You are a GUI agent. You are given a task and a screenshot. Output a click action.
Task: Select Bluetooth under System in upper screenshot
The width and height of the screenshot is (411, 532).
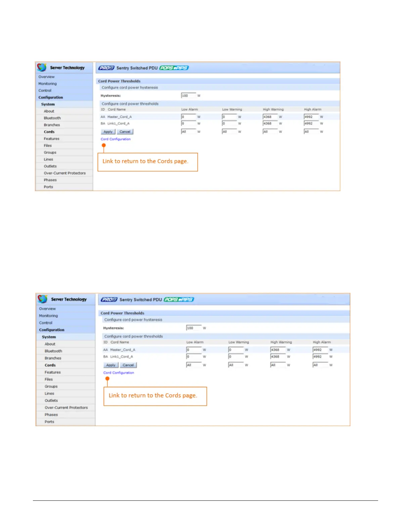(x=52, y=118)
